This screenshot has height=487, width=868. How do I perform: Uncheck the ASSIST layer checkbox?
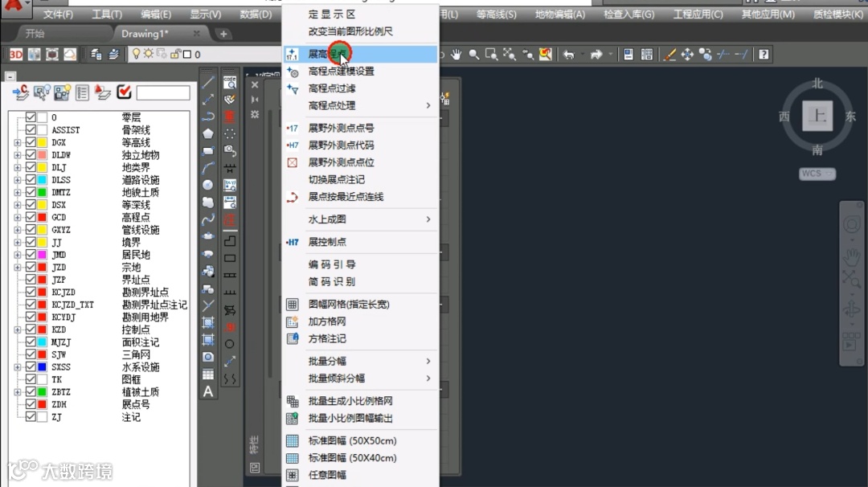click(x=31, y=129)
